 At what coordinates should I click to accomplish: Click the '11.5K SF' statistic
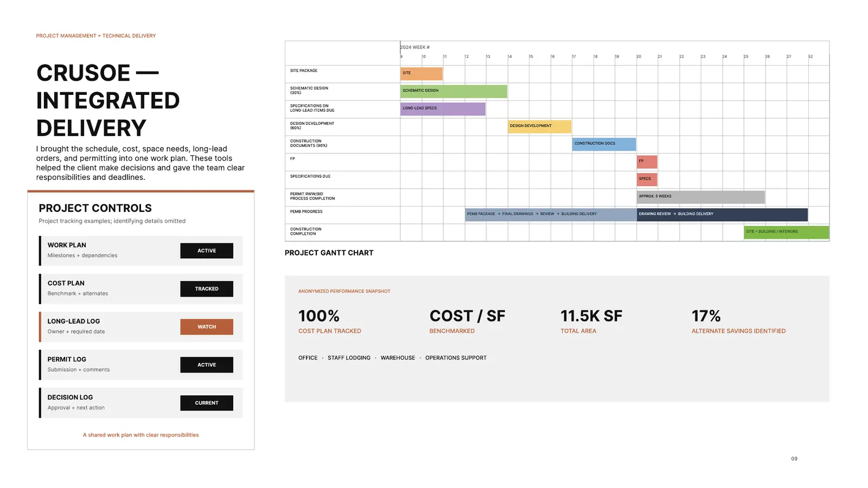[x=591, y=316]
